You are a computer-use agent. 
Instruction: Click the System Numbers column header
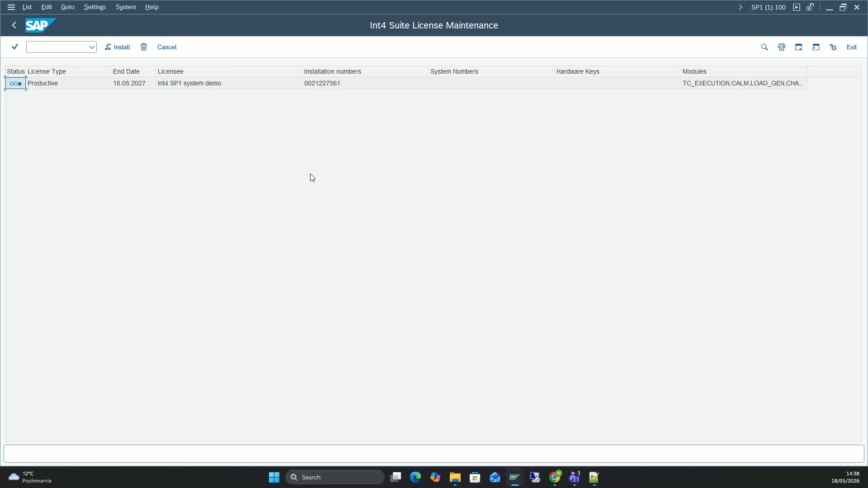tap(491, 71)
